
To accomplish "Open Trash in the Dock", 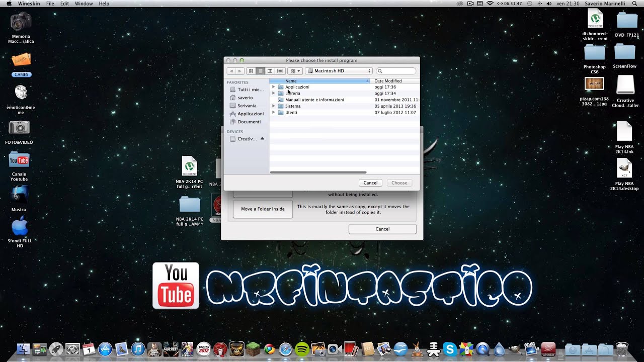I will (x=622, y=349).
